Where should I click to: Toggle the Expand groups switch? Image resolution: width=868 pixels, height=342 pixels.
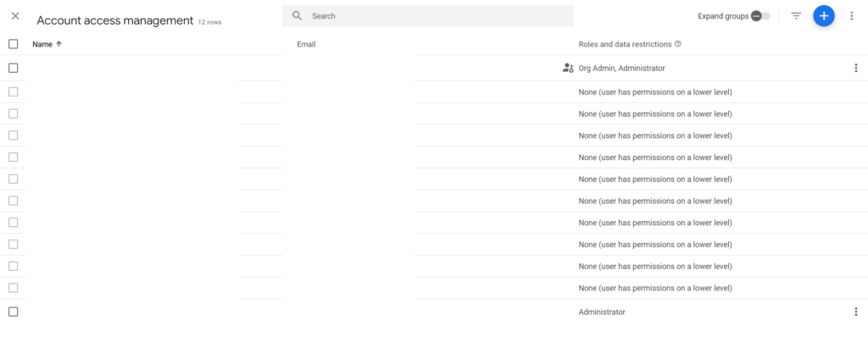click(x=759, y=16)
